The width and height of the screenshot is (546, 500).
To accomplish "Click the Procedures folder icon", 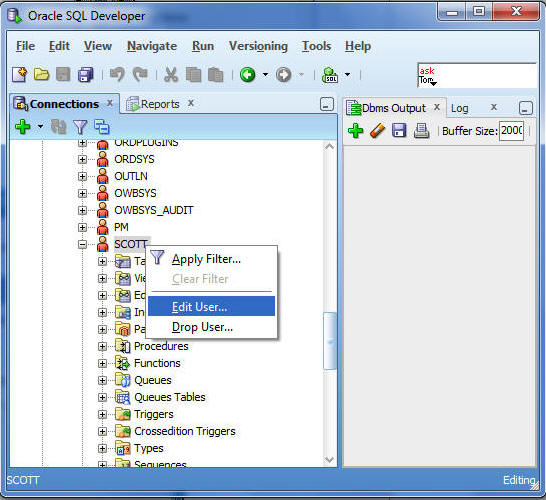I will tap(123, 346).
